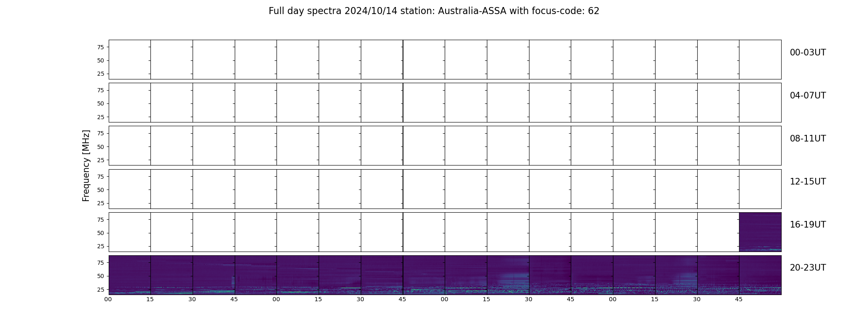Screen dimensions: 868x331
Task: Open the last 23:45 spectrogram in the 20-23UT row
Action: point(760,275)
